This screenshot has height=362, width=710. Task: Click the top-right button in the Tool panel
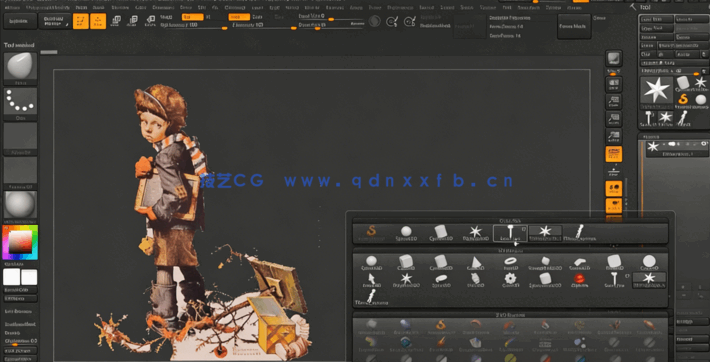pos(691,19)
